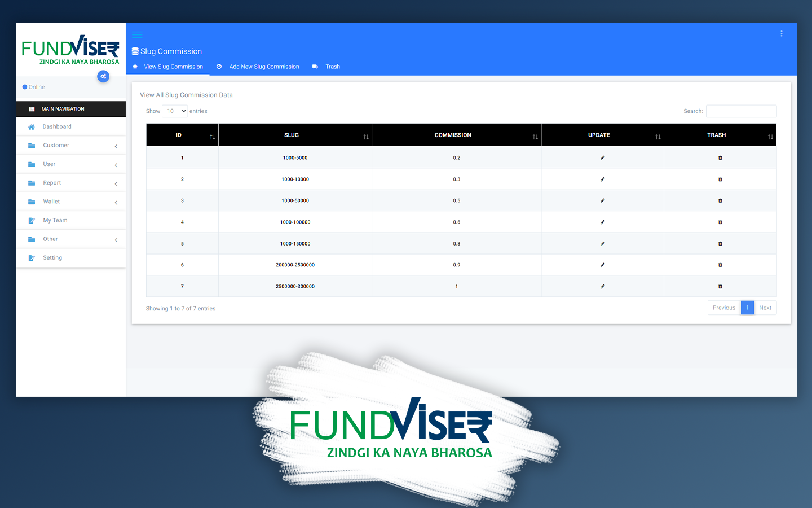
Task: Open My Team from the sidebar
Action: pos(70,221)
